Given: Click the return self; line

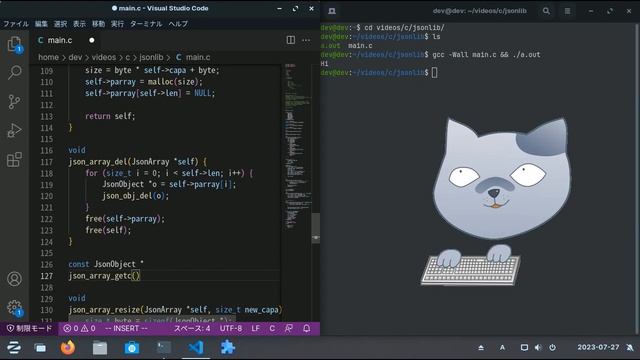Looking at the screenshot, I should tap(110, 116).
